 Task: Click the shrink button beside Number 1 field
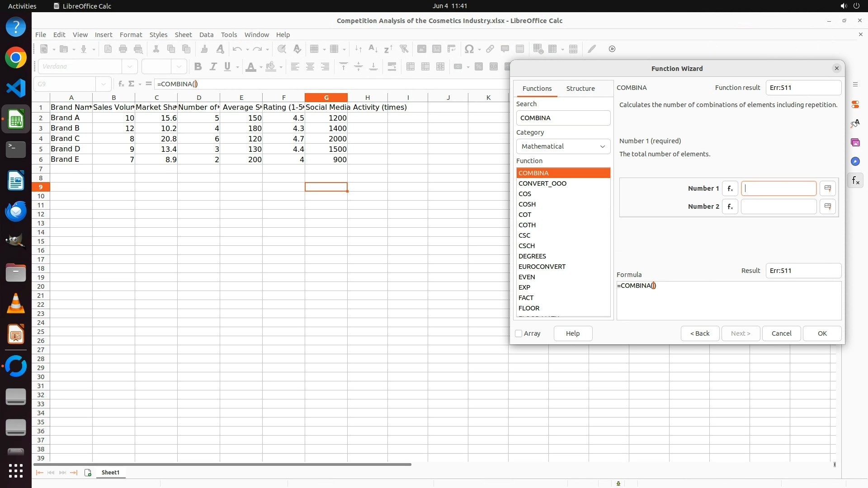coord(828,188)
